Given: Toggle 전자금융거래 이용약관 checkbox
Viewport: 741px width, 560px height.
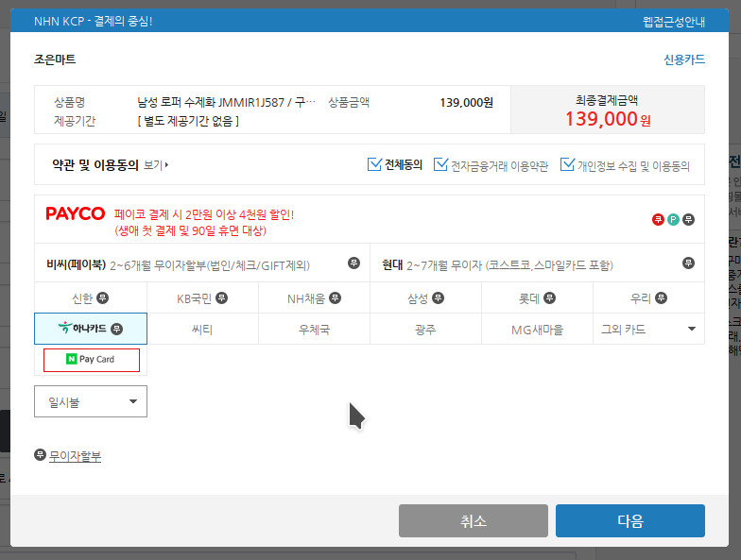Looking at the screenshot, I should [440, 164].
